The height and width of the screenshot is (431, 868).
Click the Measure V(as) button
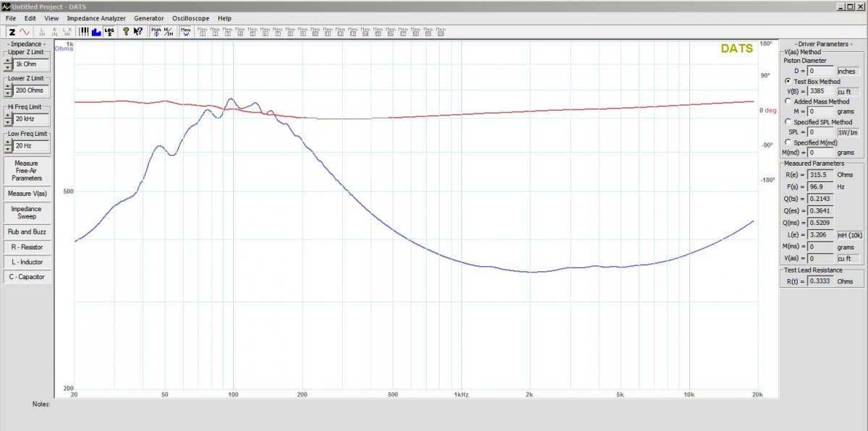tap(27, 194)
